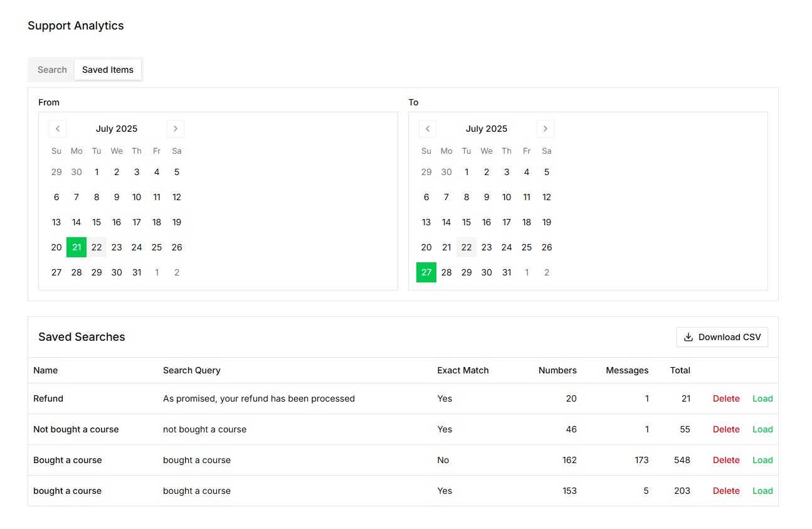Screen dimensions: 812x529
Task: Switch to the Search tab
Action: point(52,70)
